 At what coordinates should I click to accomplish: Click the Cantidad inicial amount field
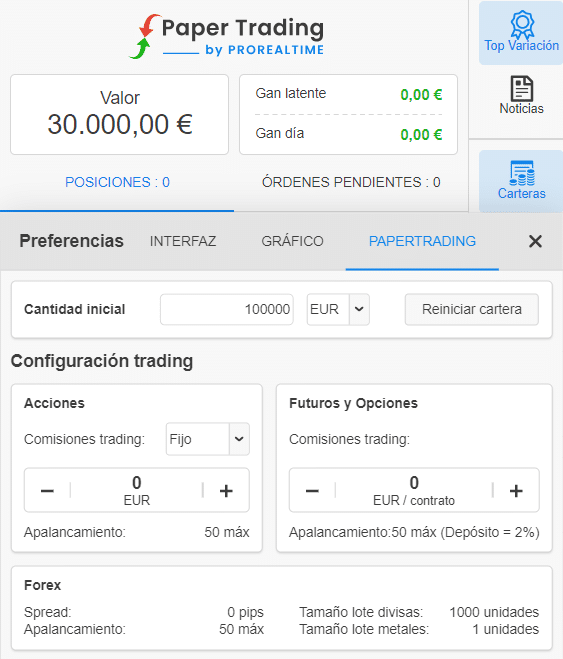coord(227,309)
